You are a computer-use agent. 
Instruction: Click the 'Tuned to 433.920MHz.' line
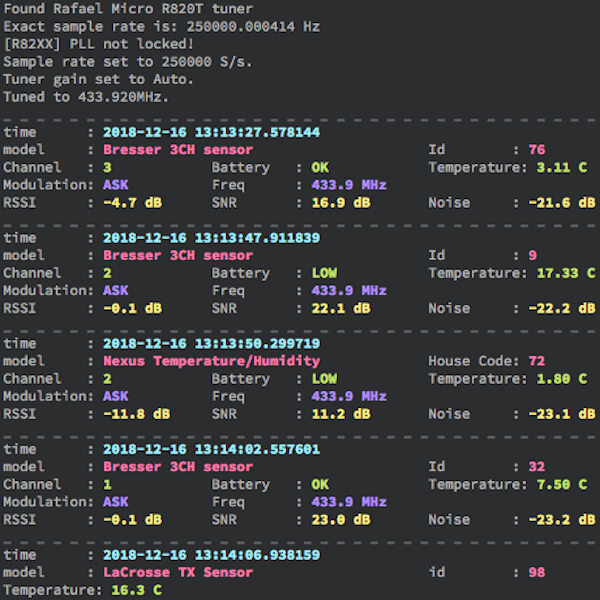tap(86, 97)
